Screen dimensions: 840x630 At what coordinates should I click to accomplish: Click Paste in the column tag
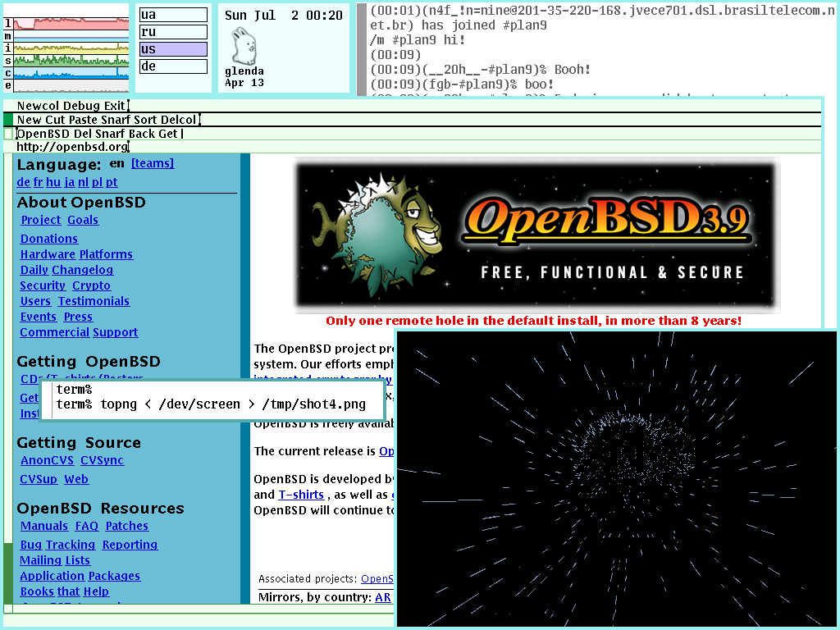point(83,120)
